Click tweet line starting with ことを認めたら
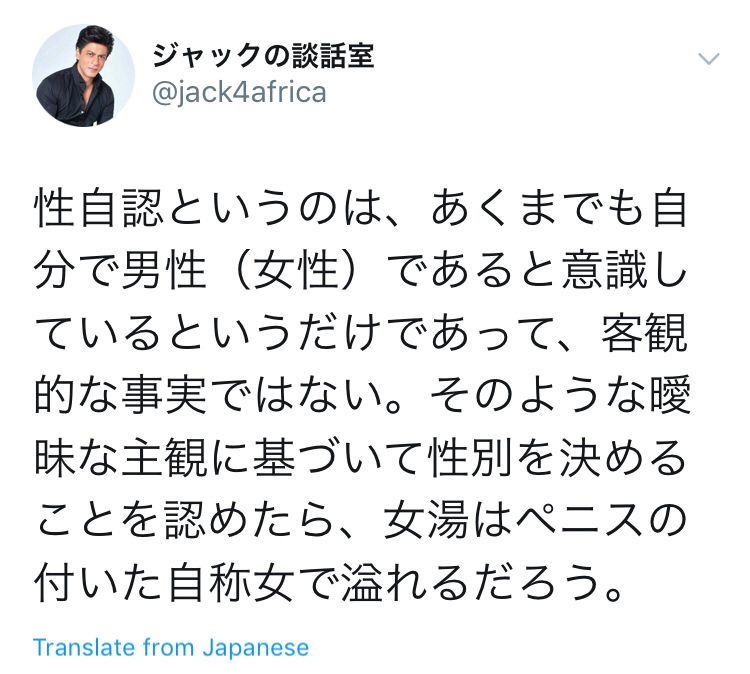Screen dimensions: 750x674 361,520
